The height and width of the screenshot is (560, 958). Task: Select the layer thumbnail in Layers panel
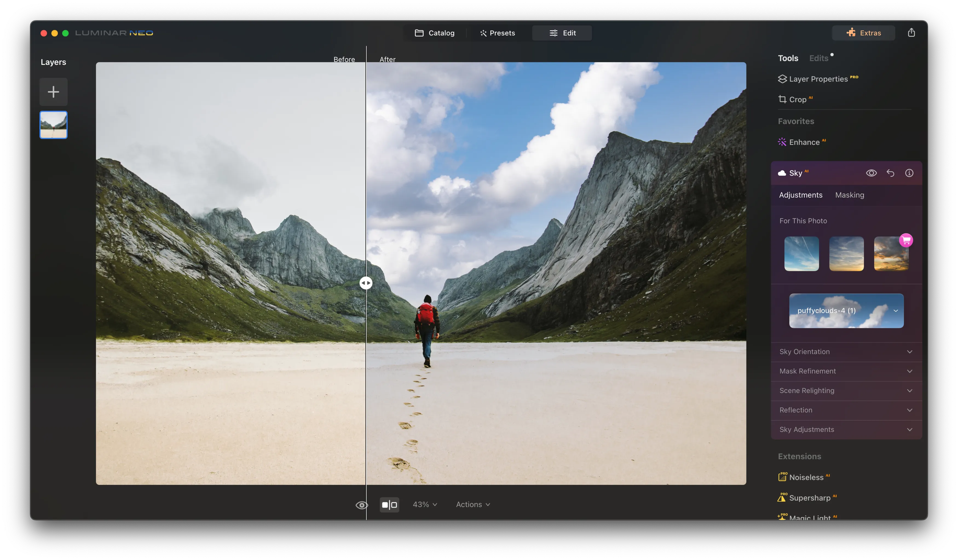click(x=53, y=125)
